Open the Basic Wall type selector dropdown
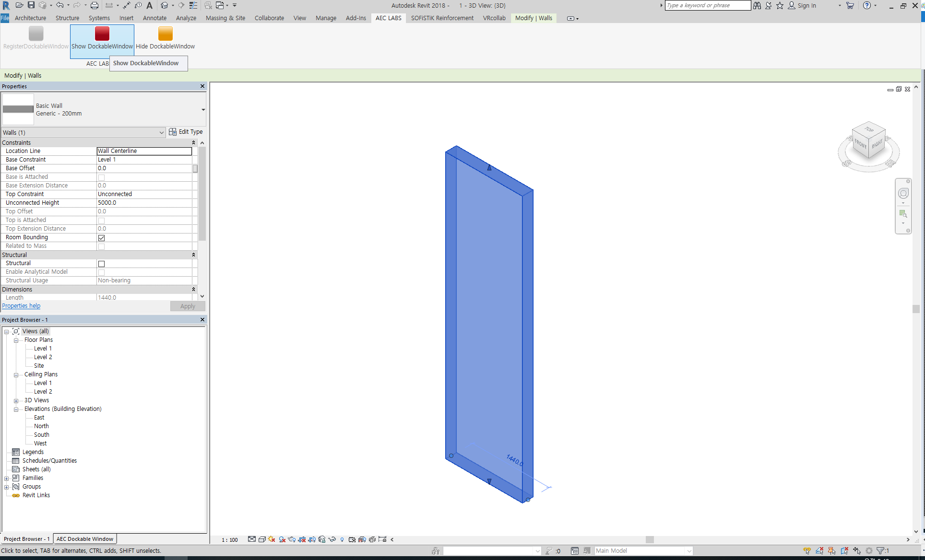This screenshot has height=560, width=925. pyautogui.click(x=203, y=110)
